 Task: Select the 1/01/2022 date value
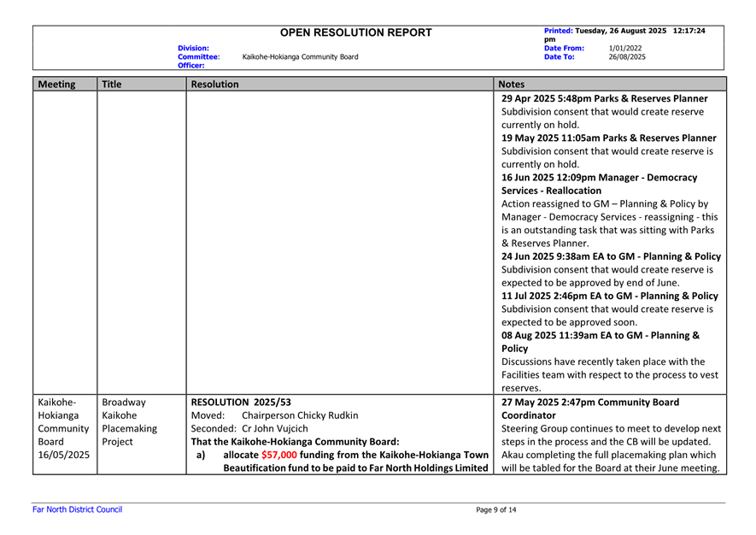tap(624, 48)
